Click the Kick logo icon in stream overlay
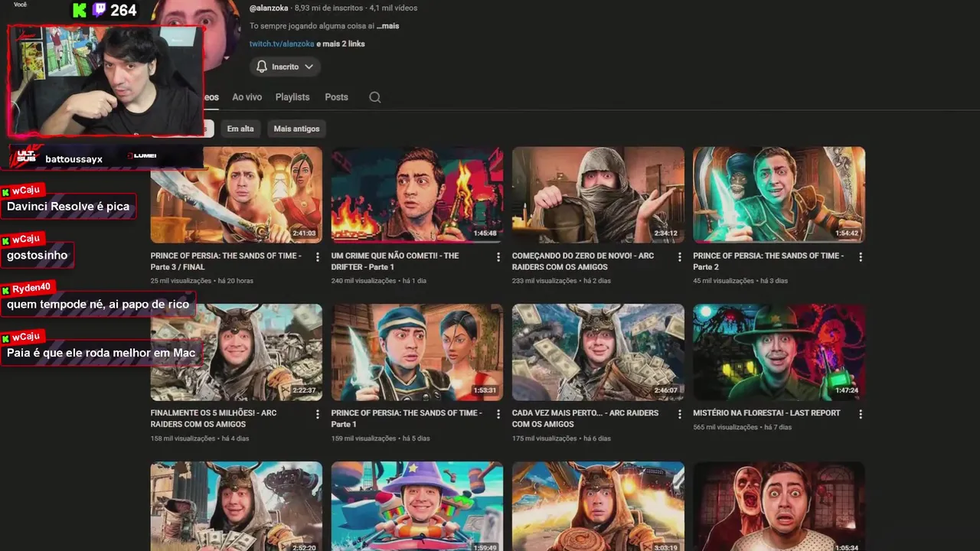This screenshot has height=551, width=980. click(x=80, y=10)
